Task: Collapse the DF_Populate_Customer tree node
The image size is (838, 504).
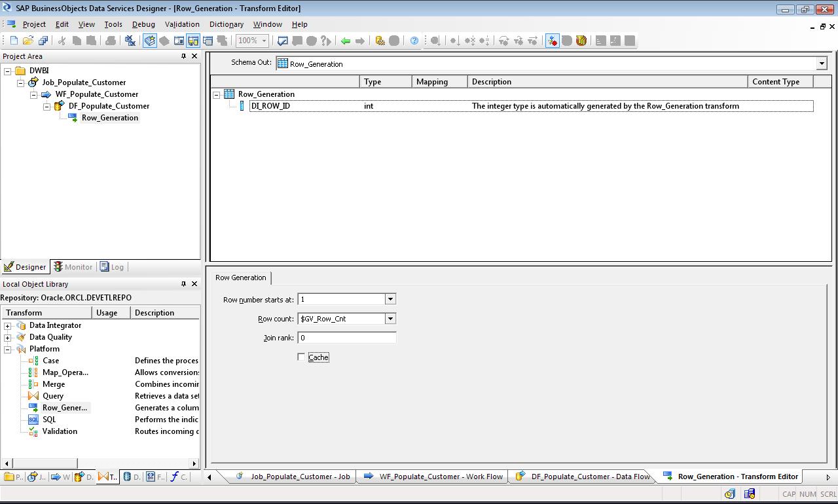Action: [x=47, y=106]
